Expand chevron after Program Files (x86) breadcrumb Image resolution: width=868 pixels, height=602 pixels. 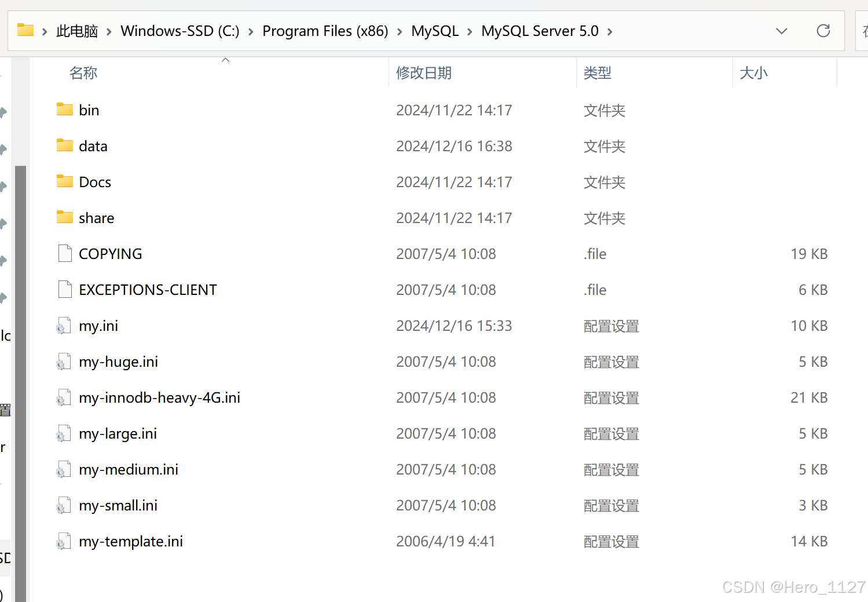click(400, 31)
